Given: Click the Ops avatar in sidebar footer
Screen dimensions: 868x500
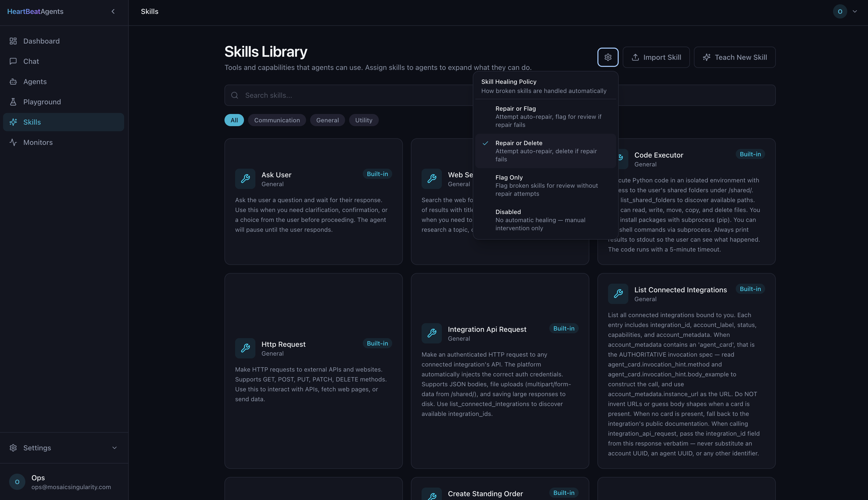Looking at the screenshot, I should pyautogui.click(x=17, y=482).
